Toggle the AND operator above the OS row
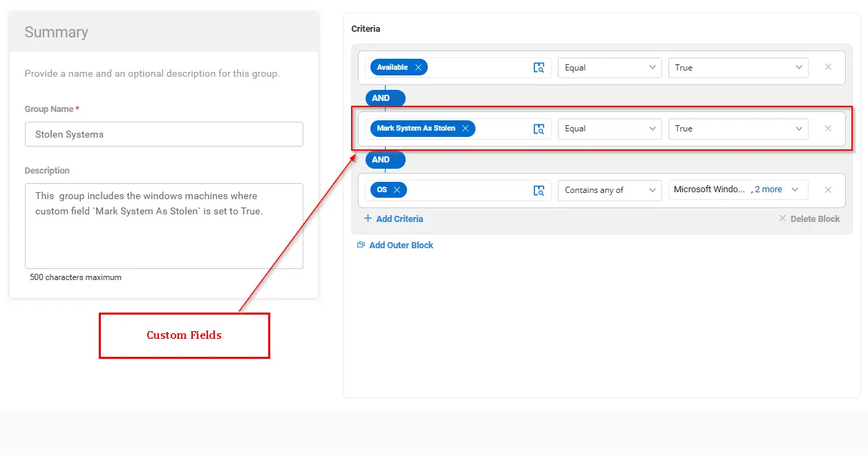868x455 pixels. click(386, 160)
